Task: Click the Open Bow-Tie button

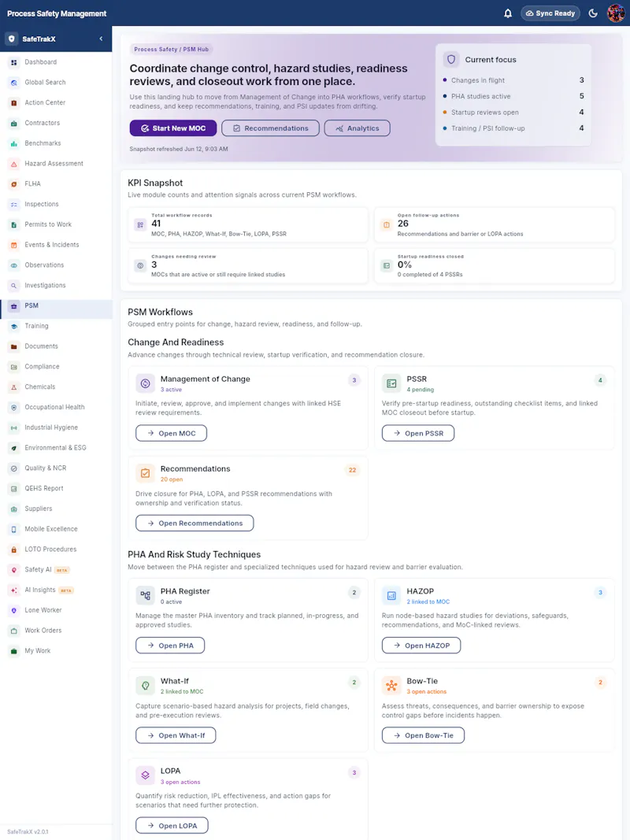Action: coord(423,735)
